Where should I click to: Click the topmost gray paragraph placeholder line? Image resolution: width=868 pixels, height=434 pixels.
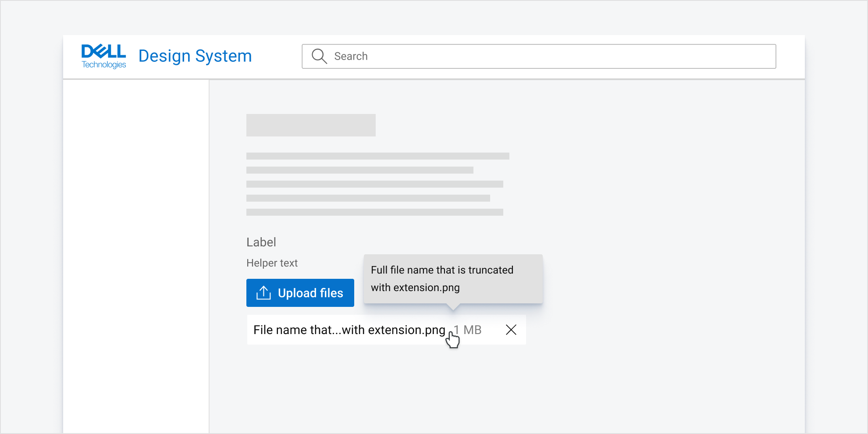click(x=377, y=156)
